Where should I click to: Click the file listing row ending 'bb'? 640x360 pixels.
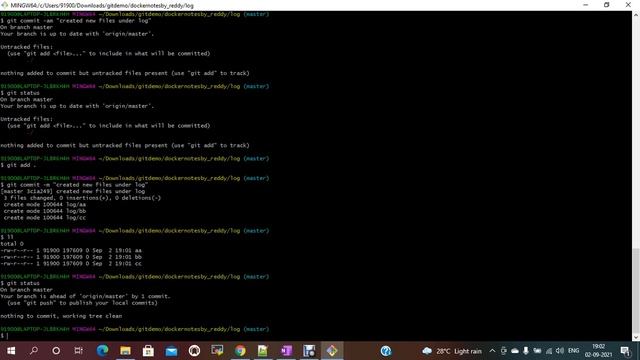pyautogui.click(x=71, y=257)
